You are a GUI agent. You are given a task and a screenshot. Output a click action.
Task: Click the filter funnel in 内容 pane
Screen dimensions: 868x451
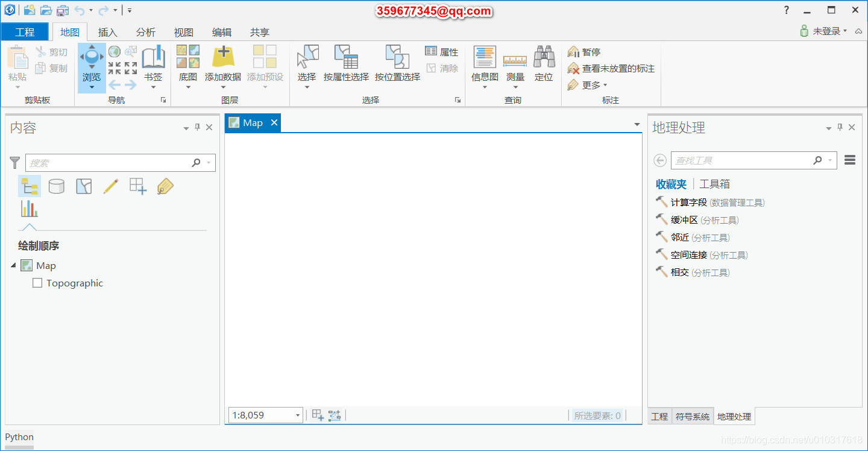(15, 163)
